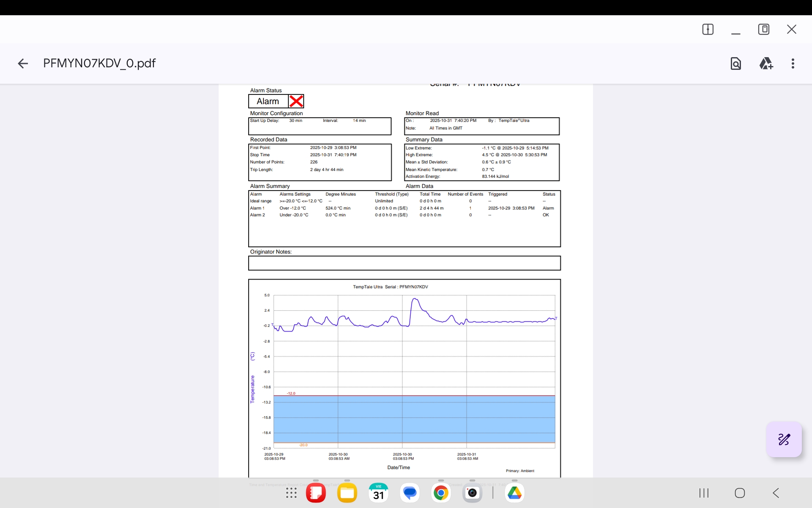
Task: Close the PDF viewer window
Action: pyautogui.click(x=791, y=29)
